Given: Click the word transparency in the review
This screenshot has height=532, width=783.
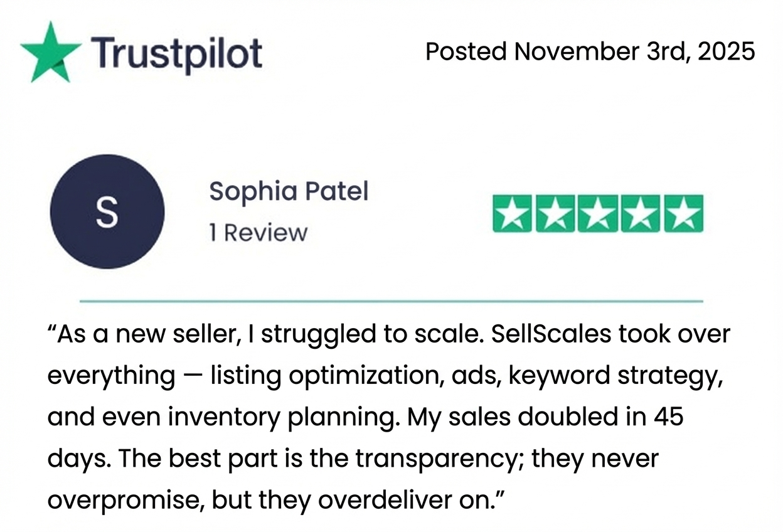Looking at the screenshot, I should point(439,459).
